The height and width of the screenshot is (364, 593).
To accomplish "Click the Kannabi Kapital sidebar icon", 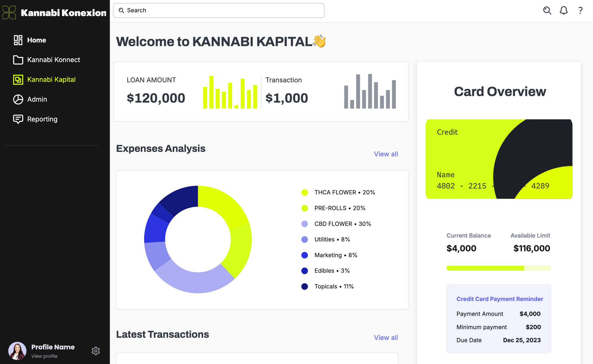I will click(18, 79).
